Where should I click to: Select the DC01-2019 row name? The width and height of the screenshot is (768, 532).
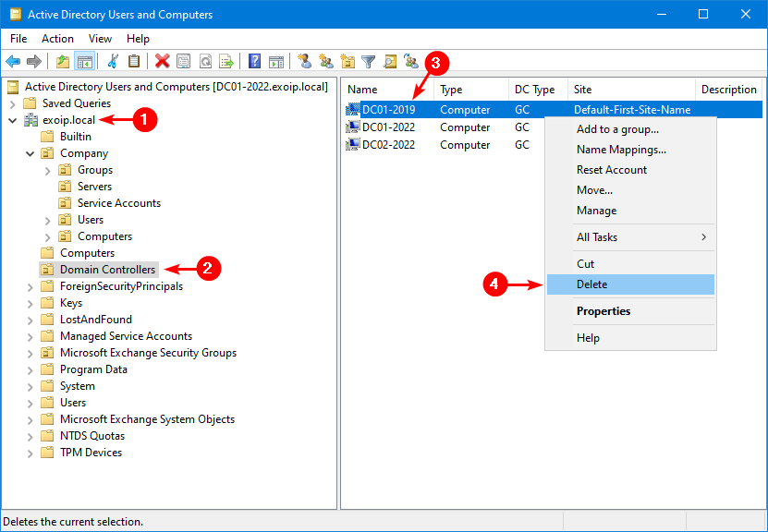tap(388, 110)
